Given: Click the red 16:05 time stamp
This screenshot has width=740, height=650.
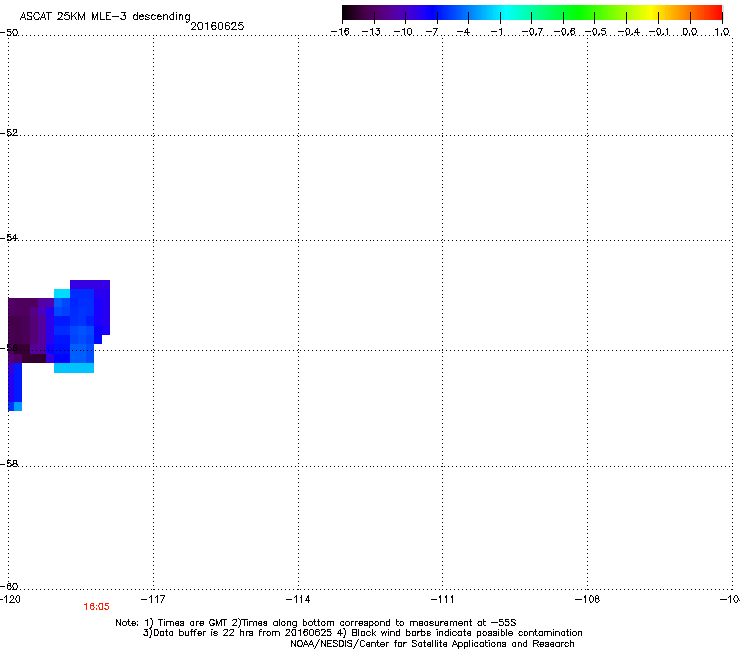Looking at the screenshot, I should [x=96, y=607].
